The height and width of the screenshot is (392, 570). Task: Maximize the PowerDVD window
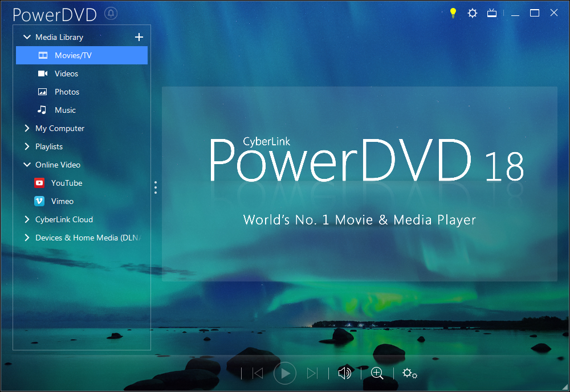pos(535,13)
